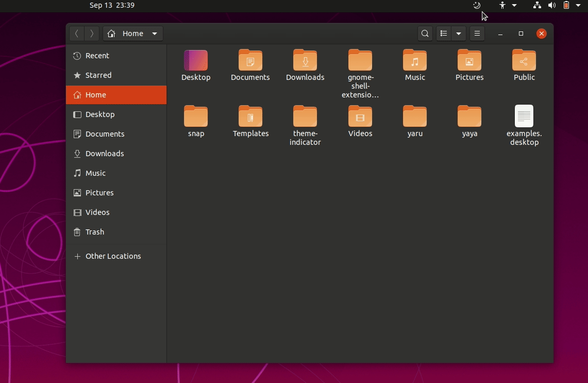Select Recent in the sidebar
This screenshot has height=383, width=588.
tap(97, 56)
